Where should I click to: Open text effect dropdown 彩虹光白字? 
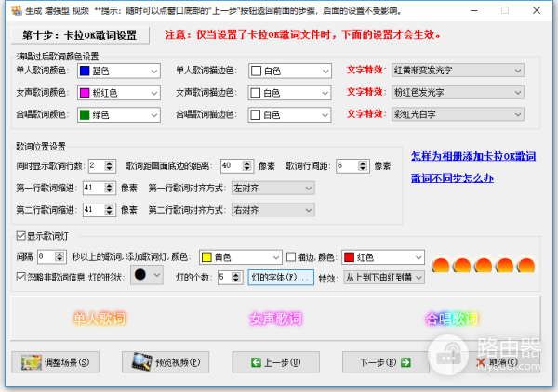458,114
